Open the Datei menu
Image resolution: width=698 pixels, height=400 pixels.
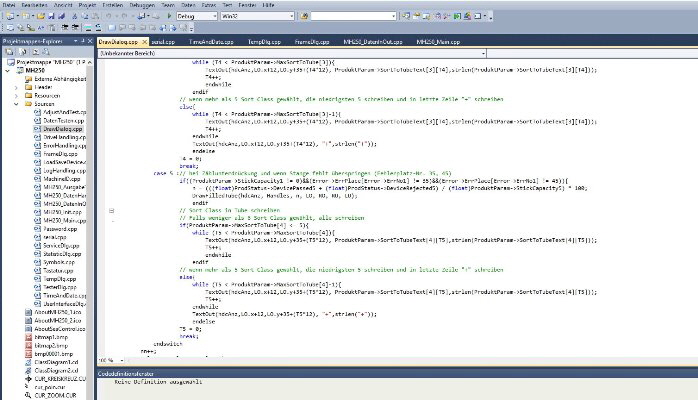click(8, 5)
